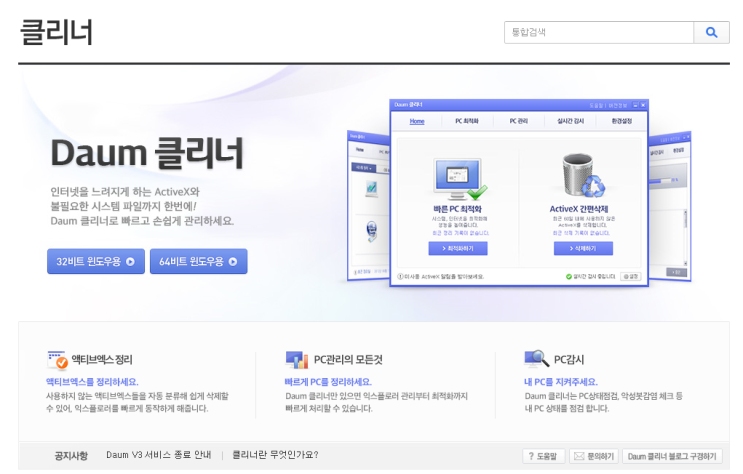Click the PC관리의 모든것 section title
743x474 pixels.
tap(348, 360)
